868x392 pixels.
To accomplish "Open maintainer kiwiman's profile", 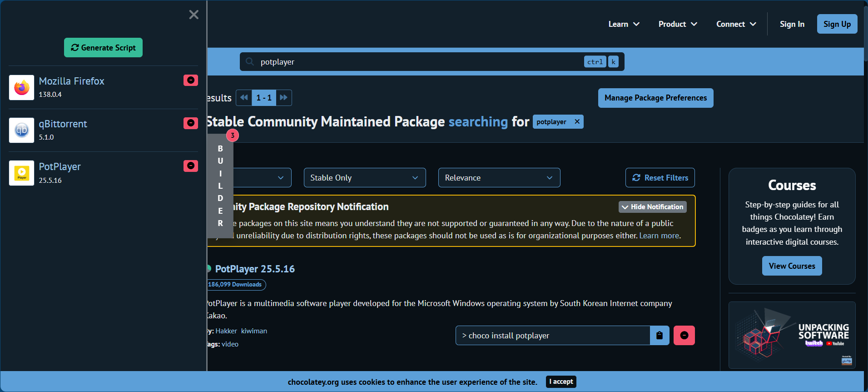I will tap(254, 331).
